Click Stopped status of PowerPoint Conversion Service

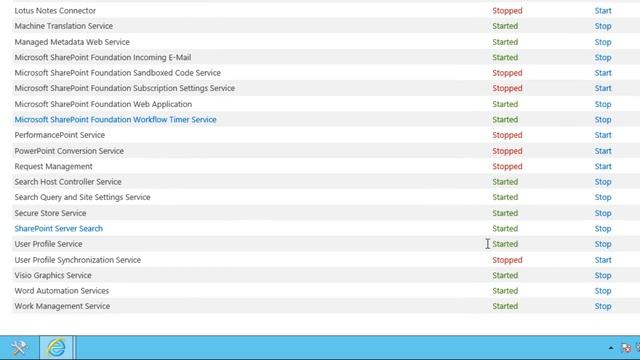pyautogui.click(x=507, y=151)
